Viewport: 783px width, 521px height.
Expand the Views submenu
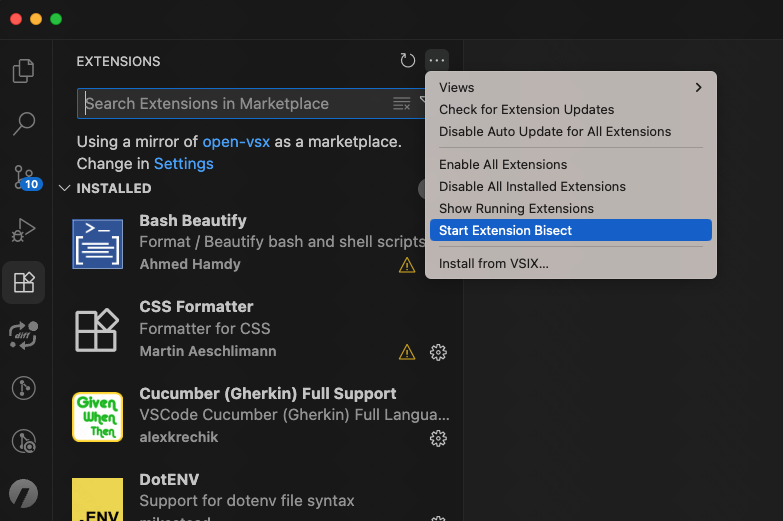tap(570, 88)
